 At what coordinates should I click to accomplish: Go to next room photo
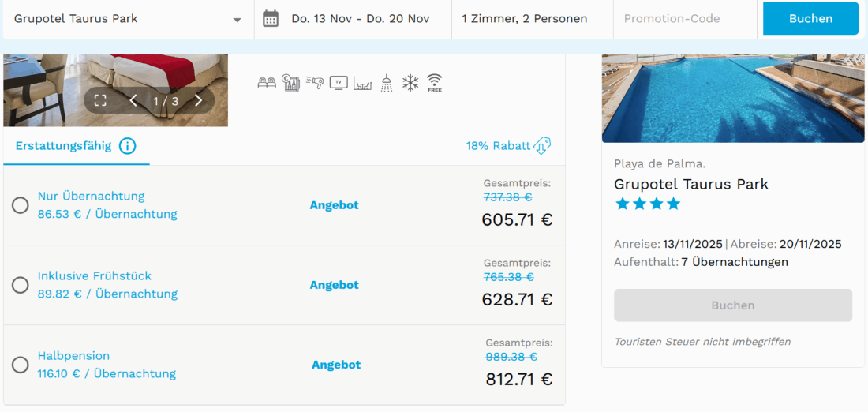198,100
